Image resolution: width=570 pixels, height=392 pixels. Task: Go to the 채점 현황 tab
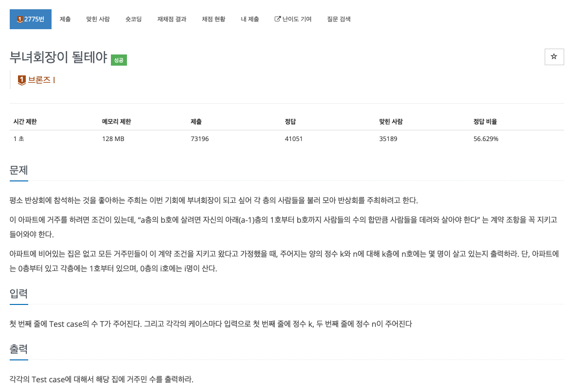click(x=214, y=19)
